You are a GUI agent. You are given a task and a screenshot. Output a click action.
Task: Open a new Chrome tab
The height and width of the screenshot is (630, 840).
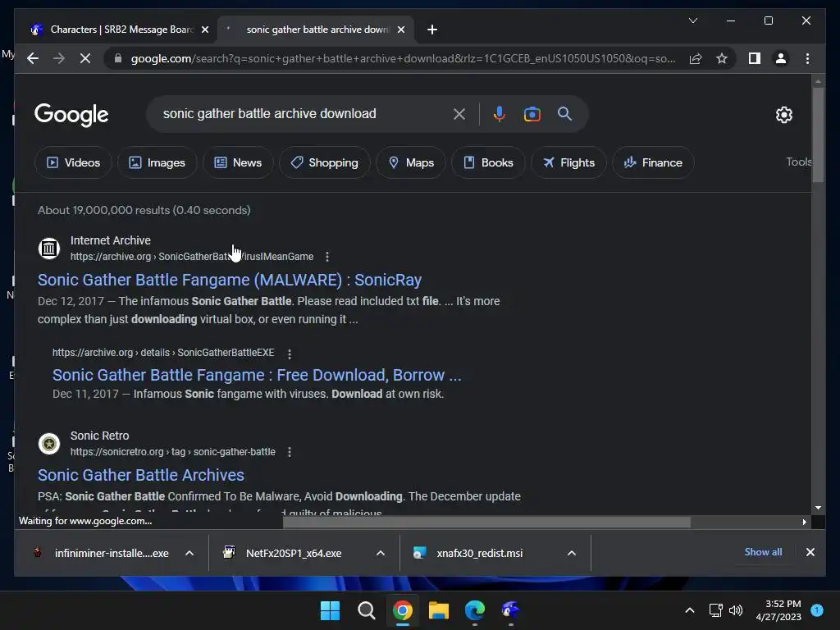coord(432,30)
